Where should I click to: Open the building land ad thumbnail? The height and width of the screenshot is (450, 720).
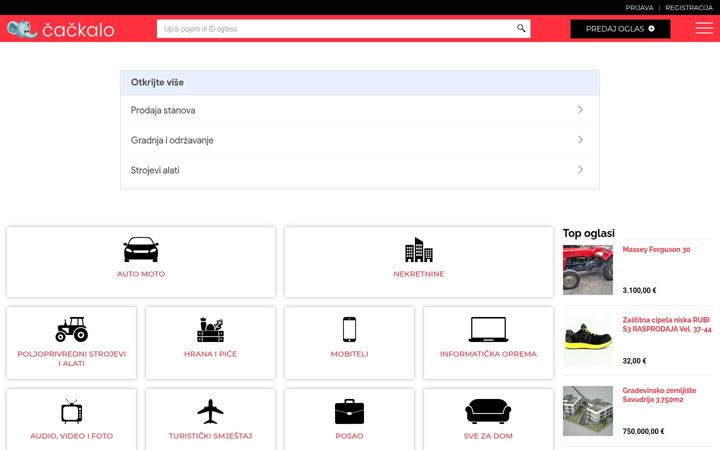coord(588,411)
